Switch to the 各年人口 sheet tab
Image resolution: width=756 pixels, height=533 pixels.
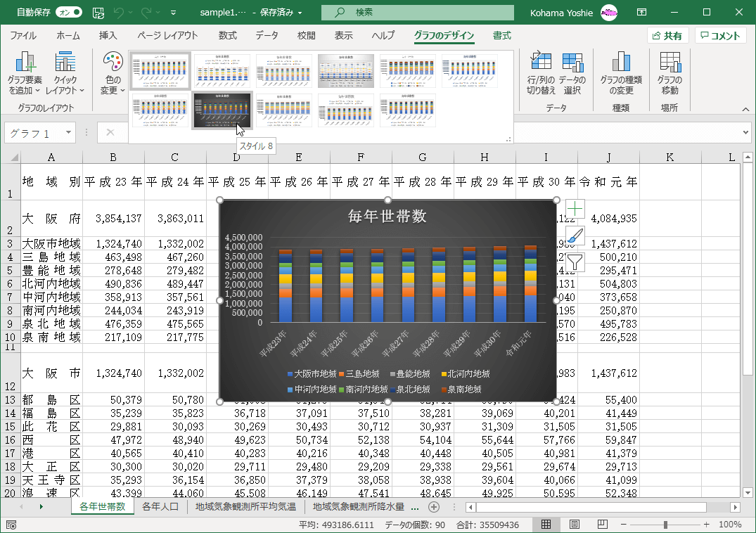coord(160,506)
